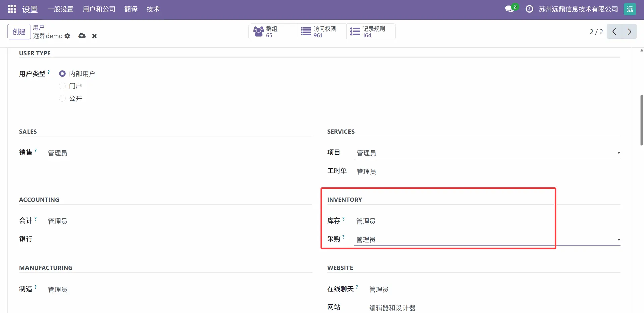Expand the 项目 role dropdown
The width and height of the screenshot is (644, 313).
(618, 153)
